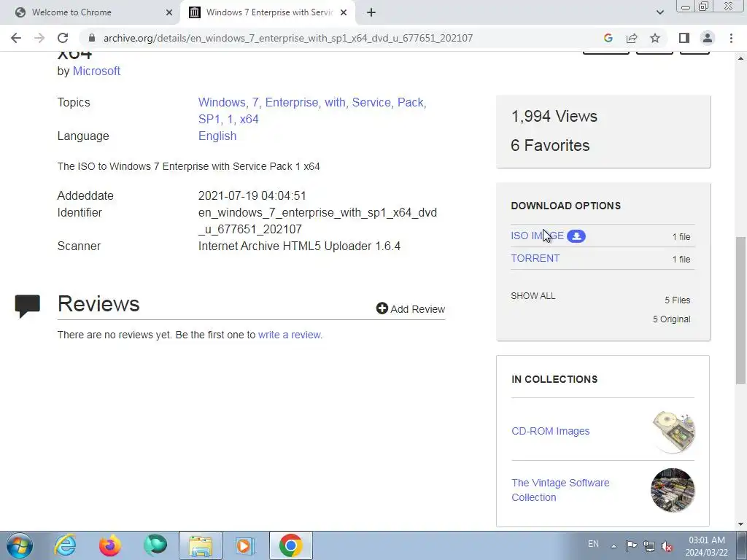Image resolution: width=747 pixels, height=560 pixels.
Task: Show all download files
Action: (x=533, y=296)
